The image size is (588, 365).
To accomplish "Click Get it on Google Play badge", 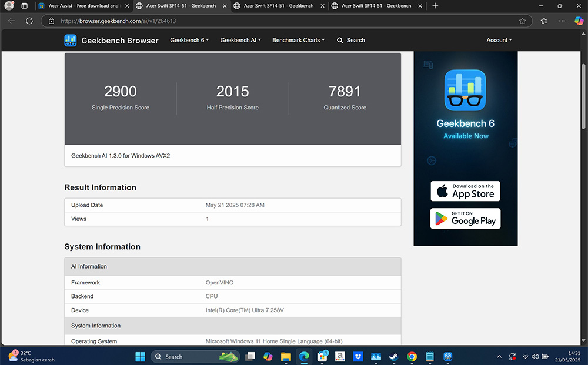I will click(465, 219).
